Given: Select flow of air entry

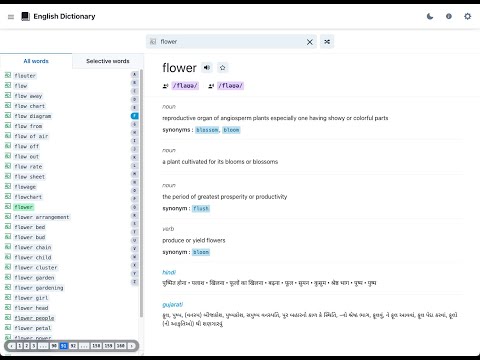Looking at the screenshot, I should (31, 136).
